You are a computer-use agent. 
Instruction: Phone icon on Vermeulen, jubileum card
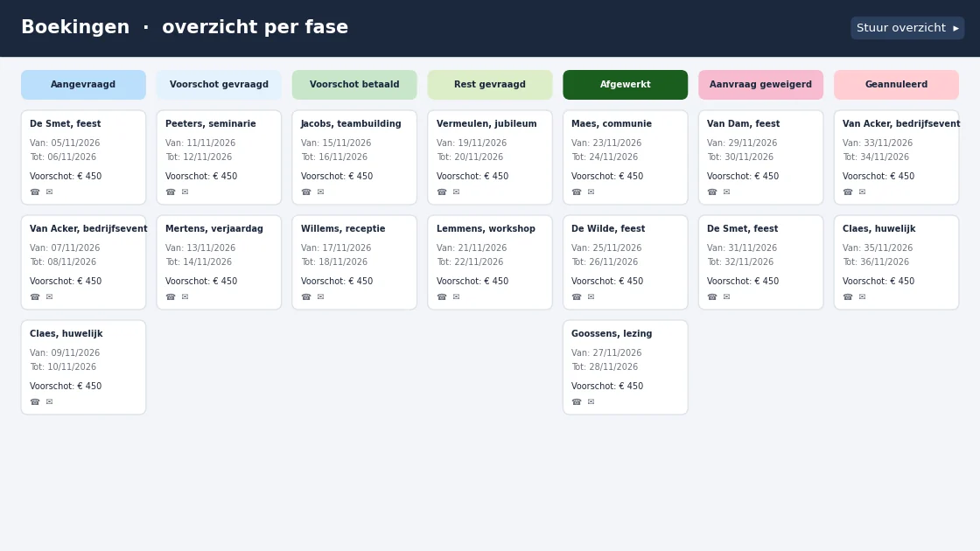pyautogui.click(x=442, y=192)
